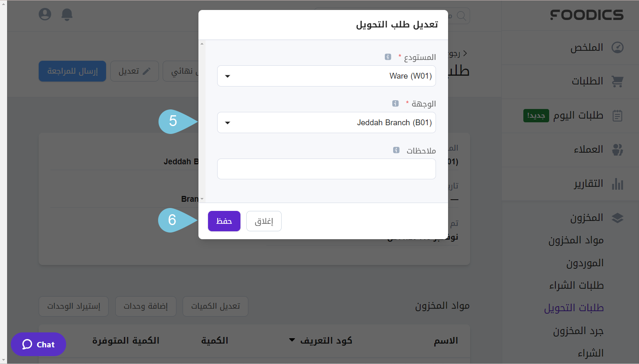
Task: Click the الكمية column header
Action: (x=215, y=340)
